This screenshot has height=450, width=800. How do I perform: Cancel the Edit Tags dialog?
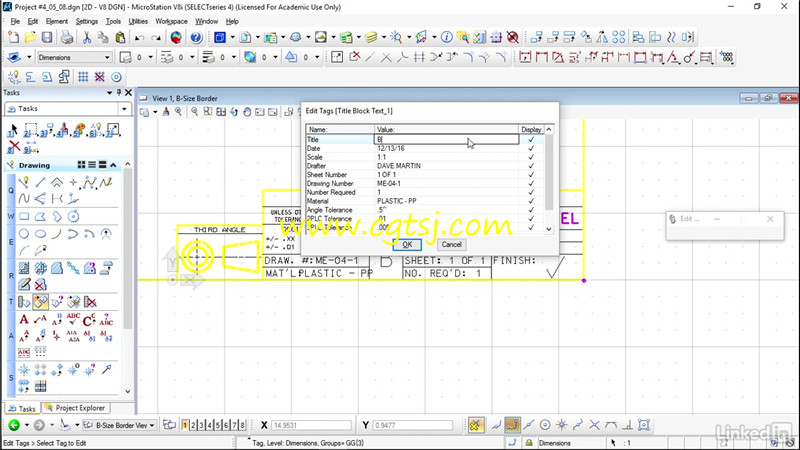[452, 244]
